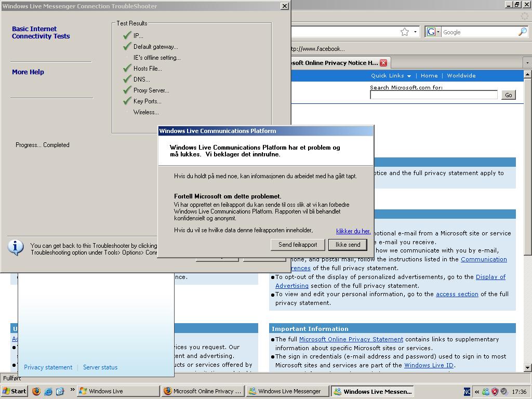Viewport: 532px width, 399px height.
Task: Click the 'Wireless...' test result
Action: 146,112
